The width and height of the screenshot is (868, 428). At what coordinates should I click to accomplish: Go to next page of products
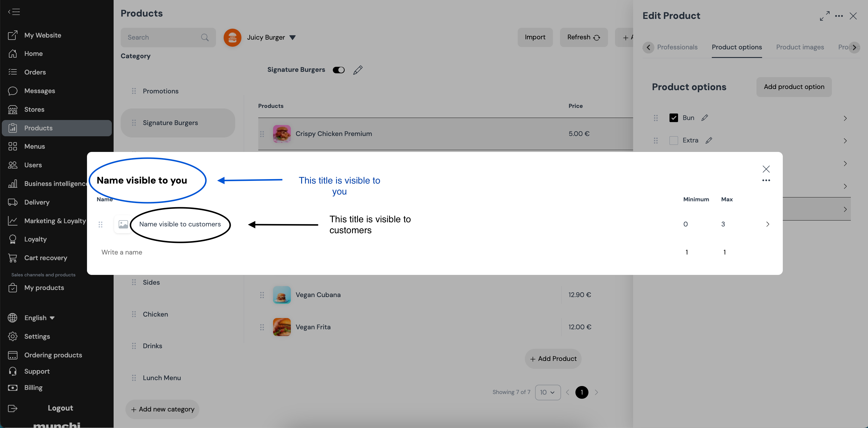point(596,392)
